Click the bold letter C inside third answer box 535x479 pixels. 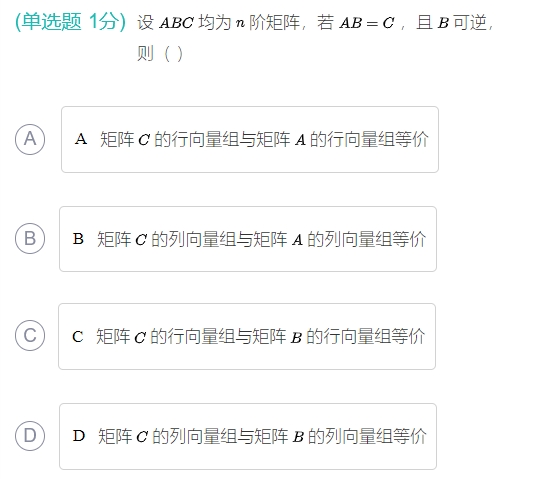(78, 336)
